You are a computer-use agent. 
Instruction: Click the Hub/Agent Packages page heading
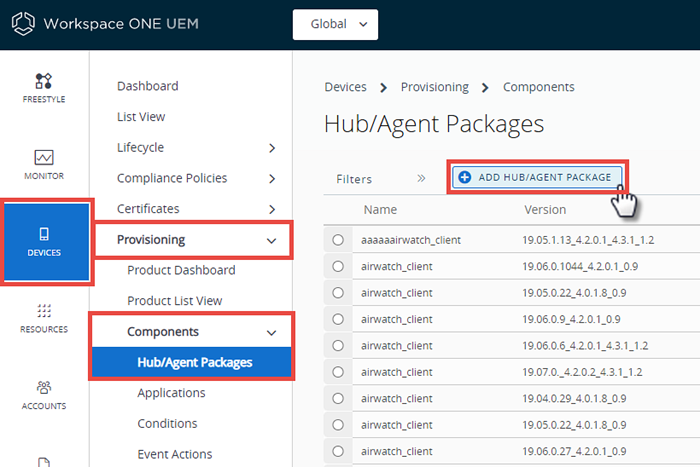(x=434, y=124)
